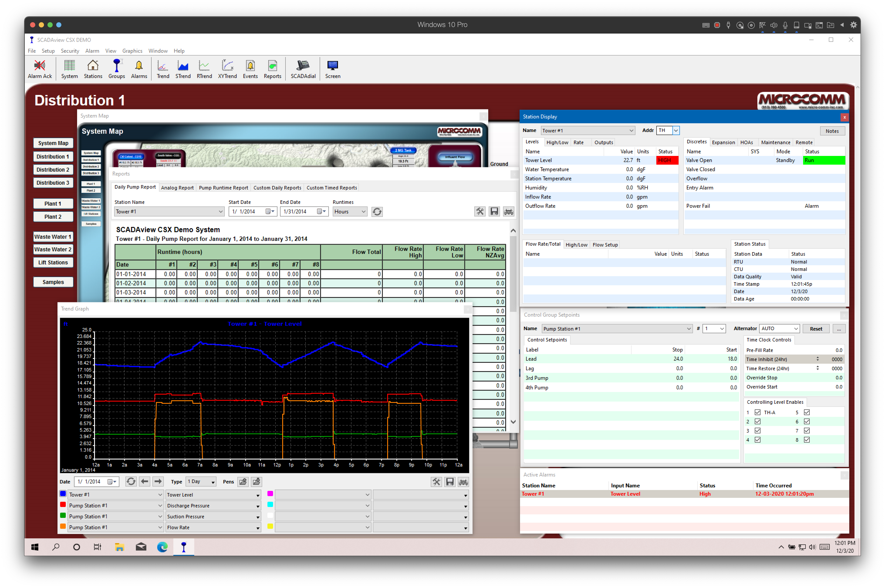Screen dimensions: 885x588
Task: Click the load Pens icon
Action: [x=243, y=482]
